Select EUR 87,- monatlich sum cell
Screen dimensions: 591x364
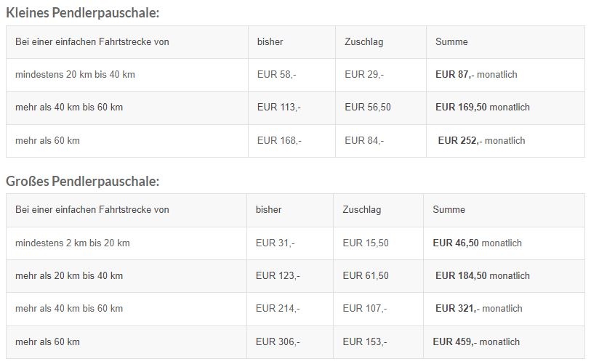click(476, 75)
